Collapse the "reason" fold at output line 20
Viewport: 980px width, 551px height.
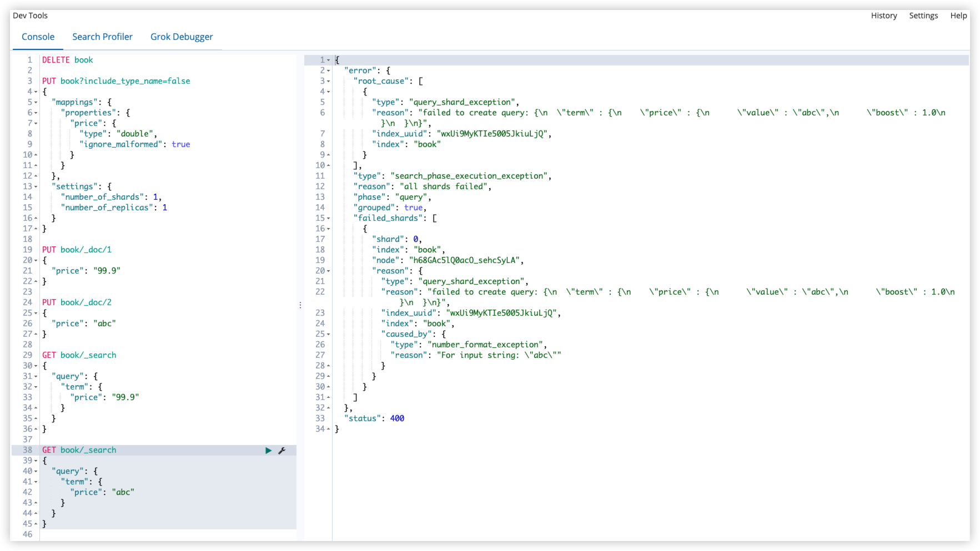pos(329,271)
